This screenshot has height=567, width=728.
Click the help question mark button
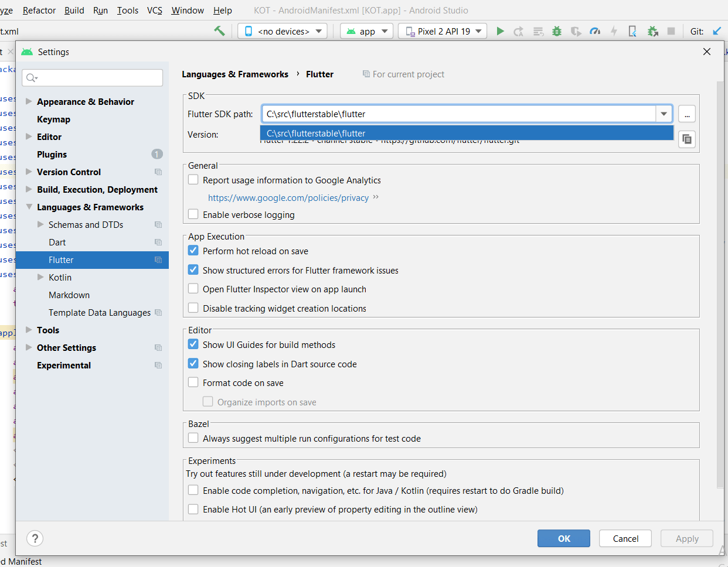click(x=35, y=538)
